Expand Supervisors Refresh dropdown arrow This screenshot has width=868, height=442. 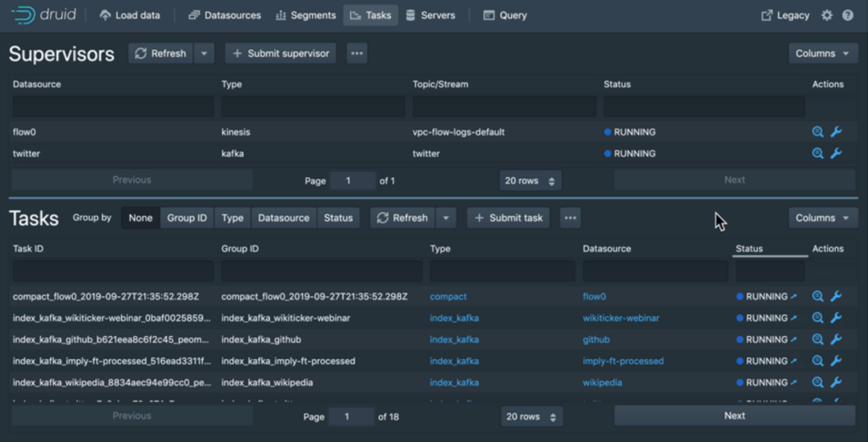(203, 53)
